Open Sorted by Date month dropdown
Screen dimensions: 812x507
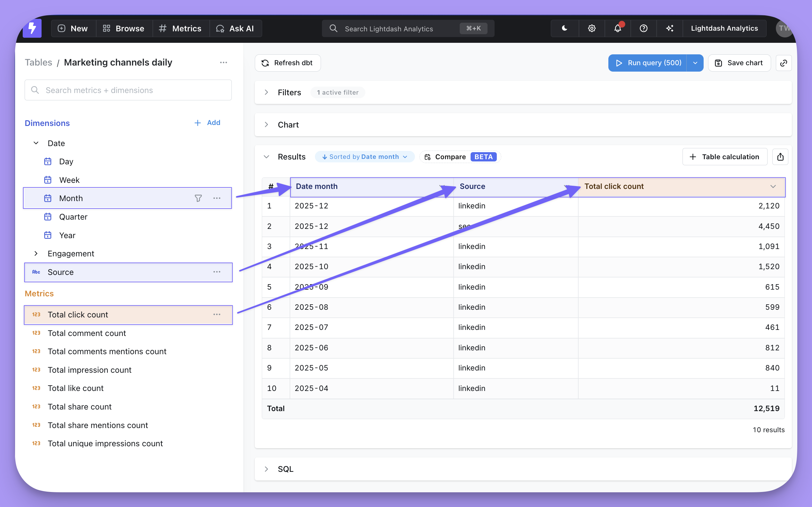[364, 157]
